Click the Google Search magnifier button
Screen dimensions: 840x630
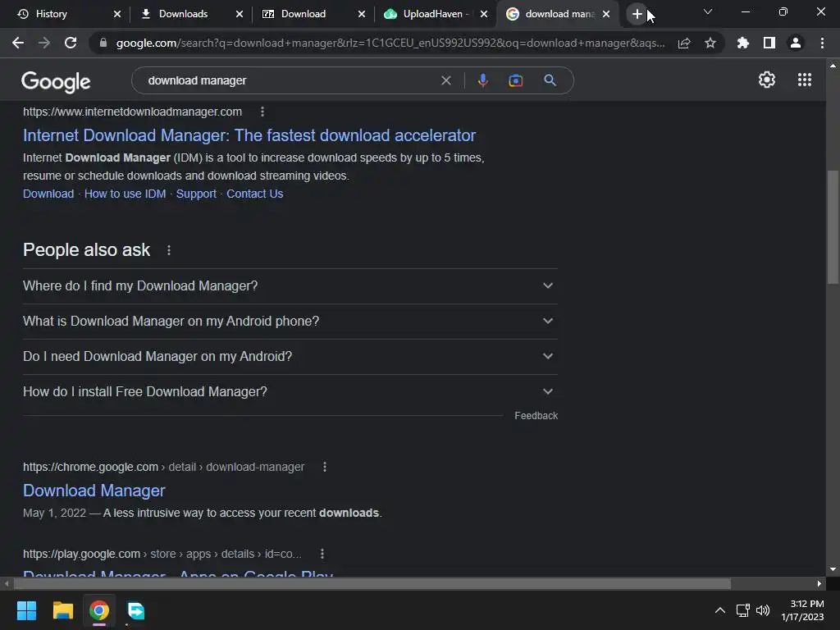[550, 80]
